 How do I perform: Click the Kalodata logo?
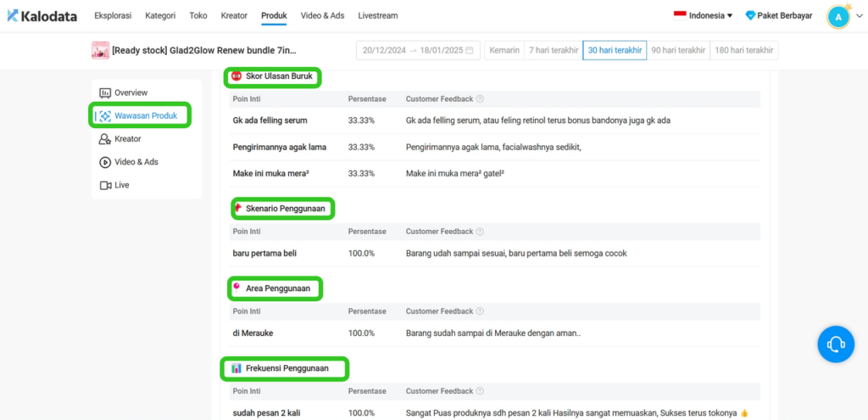pyautogui.click(x=42, y=16)
